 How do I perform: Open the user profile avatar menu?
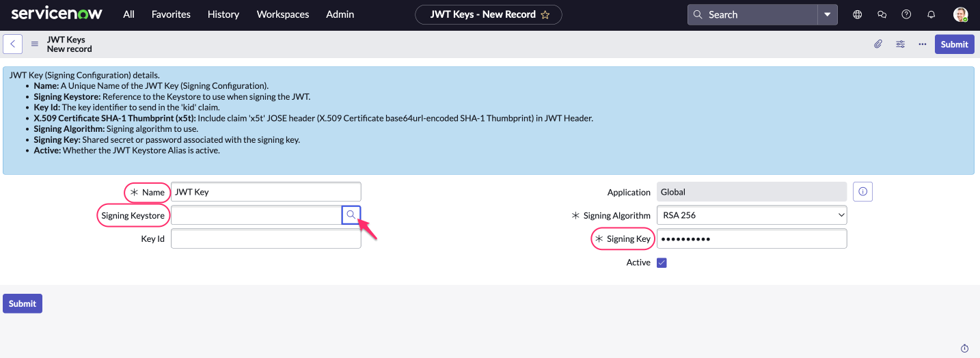click(961, 14)
